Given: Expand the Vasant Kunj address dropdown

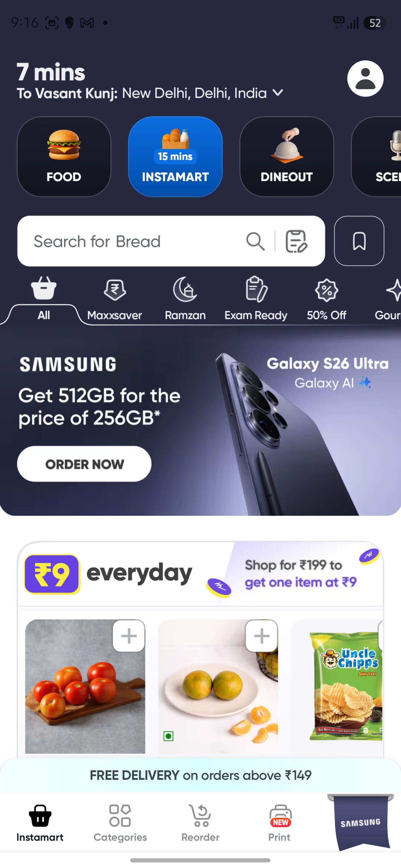Looking at the screenshot, I should [278, 93].
